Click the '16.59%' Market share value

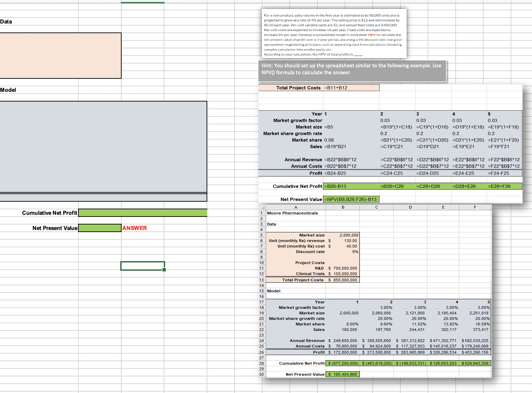click(x=483, y=324)
